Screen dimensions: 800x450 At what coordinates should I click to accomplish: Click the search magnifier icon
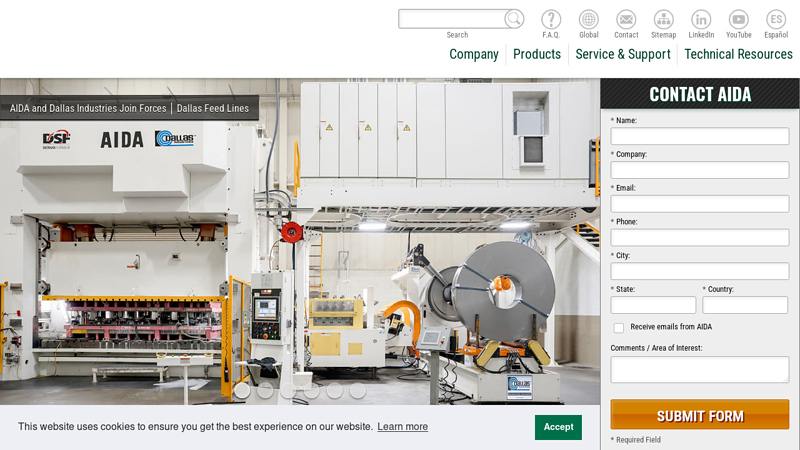(x=513, y=19)
